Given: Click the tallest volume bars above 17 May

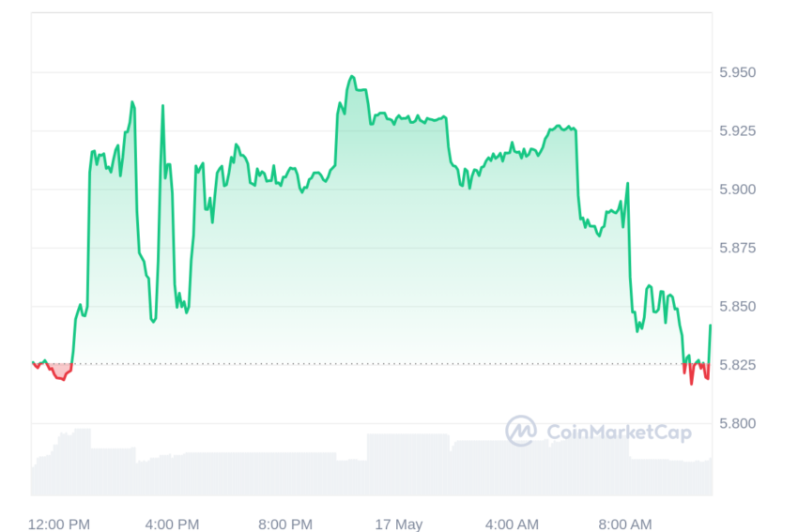Looking at the screenshot, I should click(407, 464).
